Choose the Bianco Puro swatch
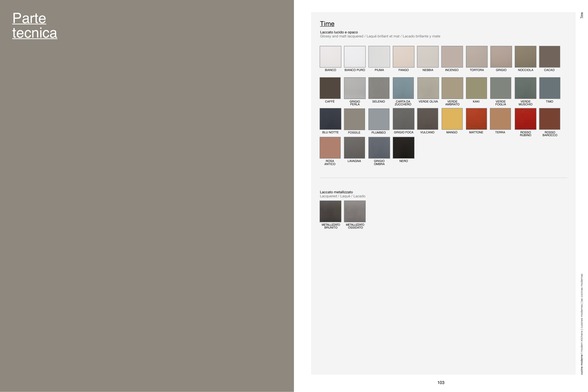The image size is (588, 392). [x=354, y=56]
